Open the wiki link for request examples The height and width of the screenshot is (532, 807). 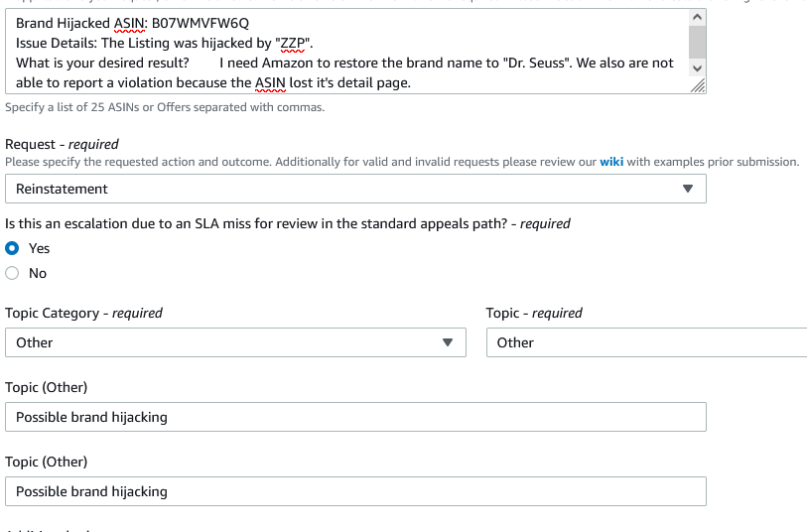coord(611,162)
